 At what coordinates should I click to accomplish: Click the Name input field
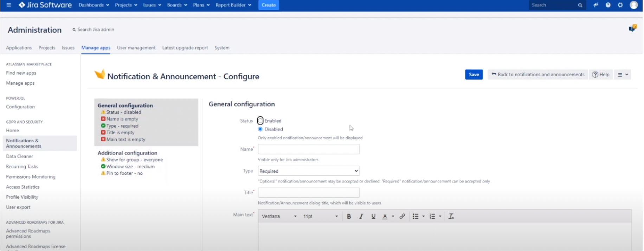(x=309, y=149)
